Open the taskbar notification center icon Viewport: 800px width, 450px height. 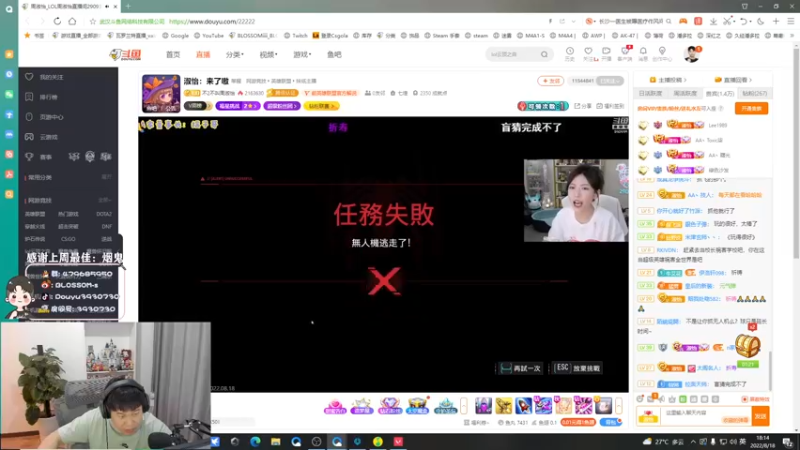click(x=788, y=442)
